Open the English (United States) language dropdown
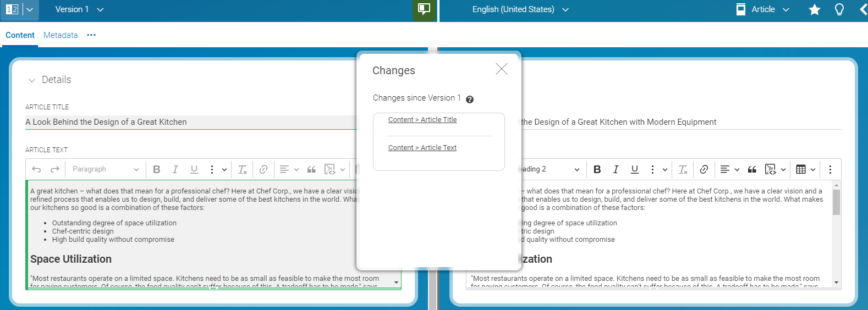This screenshot has height=310, width=868. 520,9
